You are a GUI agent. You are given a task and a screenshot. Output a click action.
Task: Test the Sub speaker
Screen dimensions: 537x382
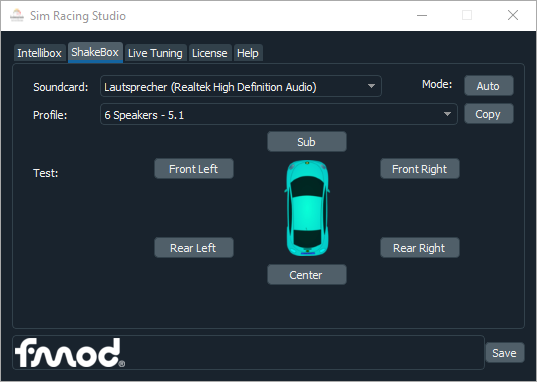point(307,141)
